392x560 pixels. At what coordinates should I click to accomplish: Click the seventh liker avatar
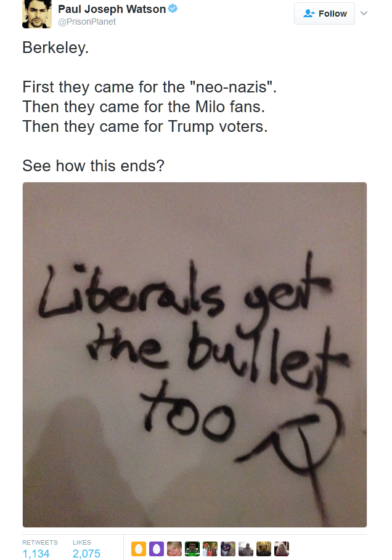point(246,548)
